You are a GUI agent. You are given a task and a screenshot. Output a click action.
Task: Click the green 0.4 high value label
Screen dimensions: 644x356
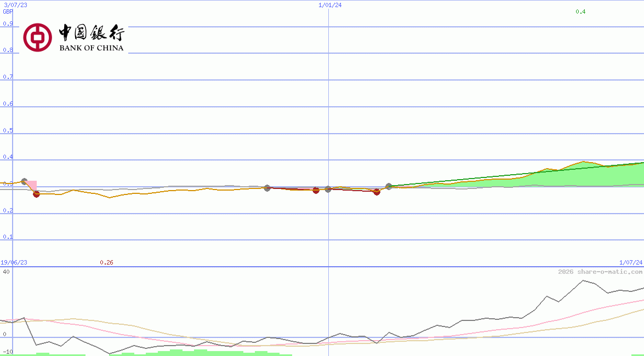(x=580, y=12)
